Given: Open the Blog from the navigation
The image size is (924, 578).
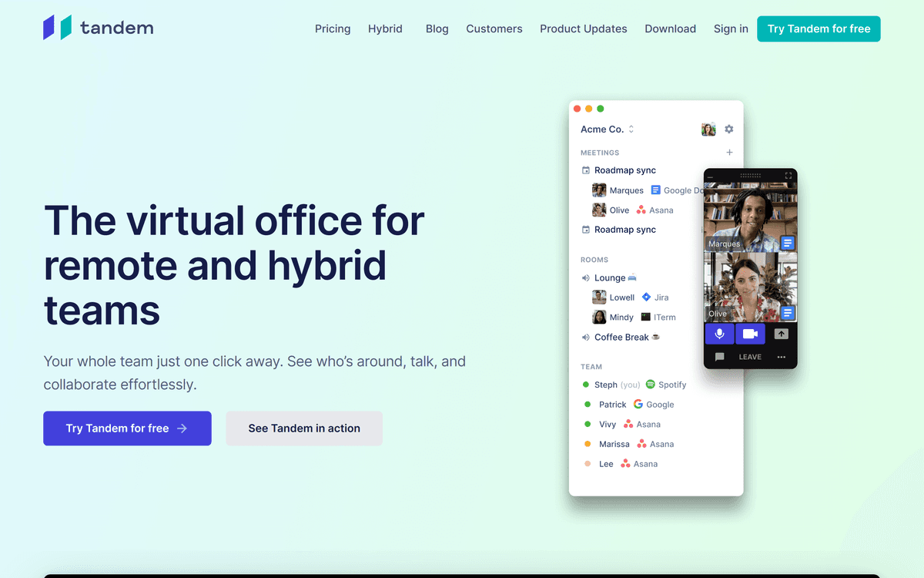Looking at the screenshot, I should [x=437, y=29].
